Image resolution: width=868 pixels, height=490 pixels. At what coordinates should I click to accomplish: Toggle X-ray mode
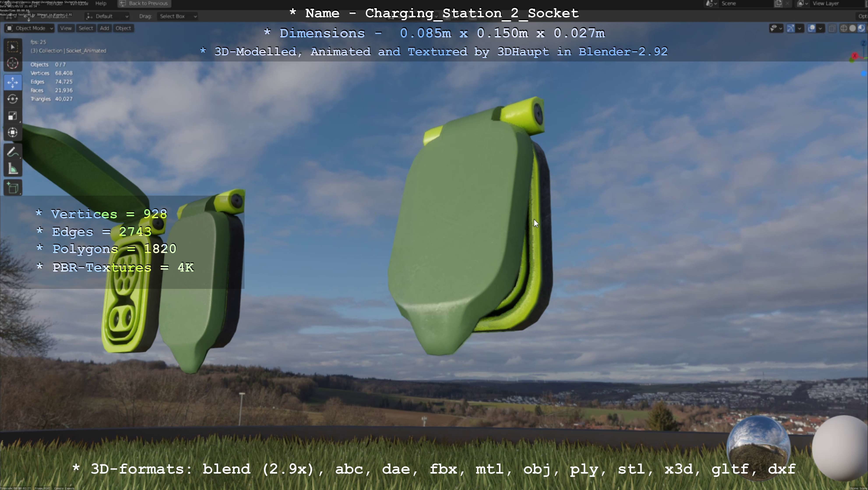click(832, 28)
